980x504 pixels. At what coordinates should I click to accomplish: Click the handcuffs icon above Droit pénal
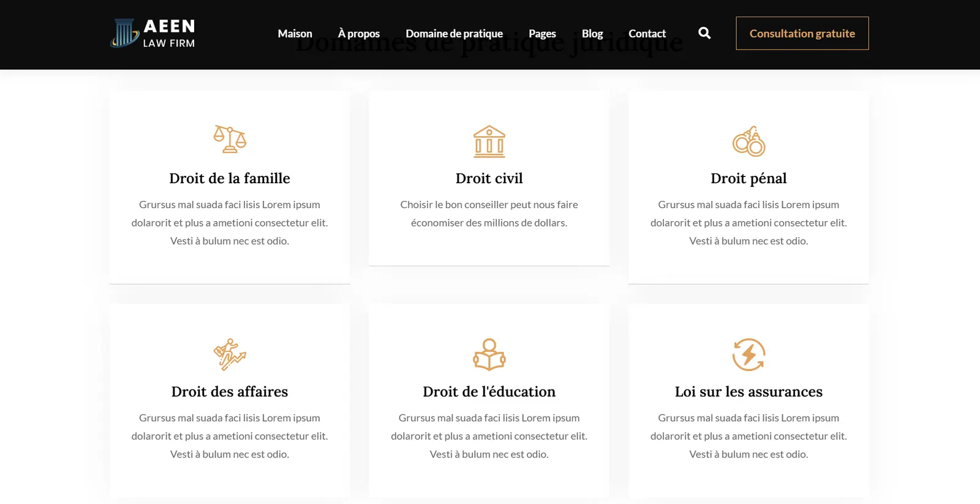(748, 141)
